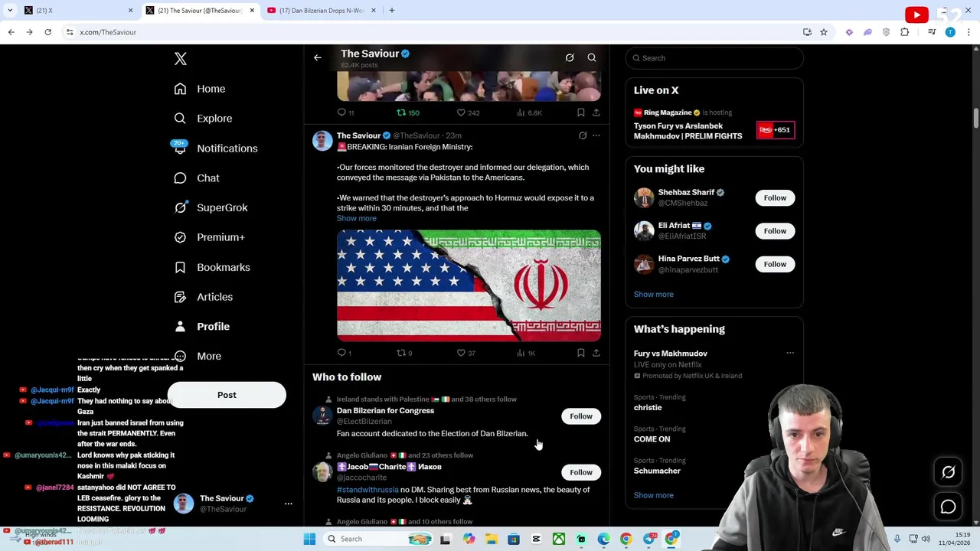This screenshot has height=551, width=980.
Task: Open the browser extensions puzzle icon
Action: (x=905, y=32)
